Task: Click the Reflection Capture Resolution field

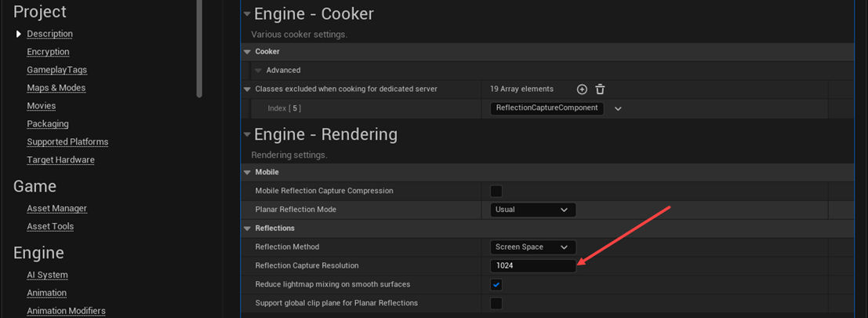Action: tap(532, 266)
